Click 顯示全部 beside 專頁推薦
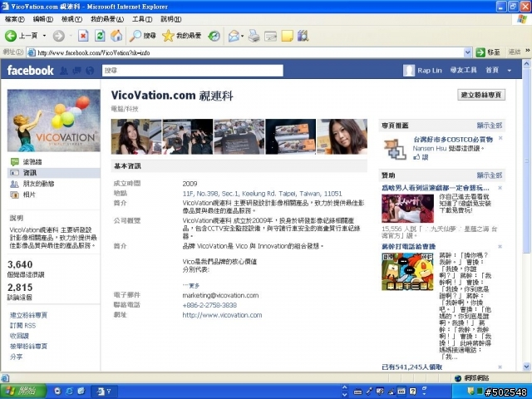532x399 pixels. 490,126
